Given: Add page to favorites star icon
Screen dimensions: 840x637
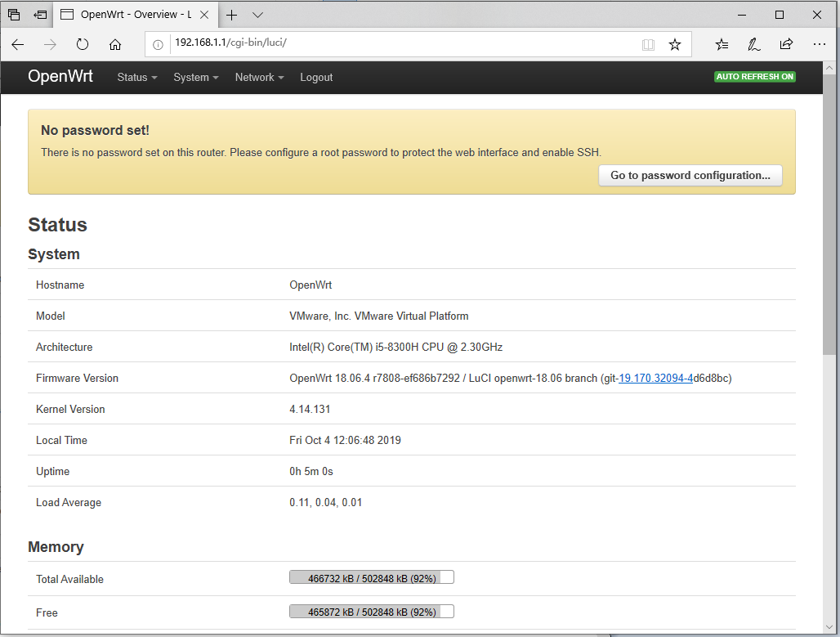Looking at the screenshot, I should coord(674,44).
